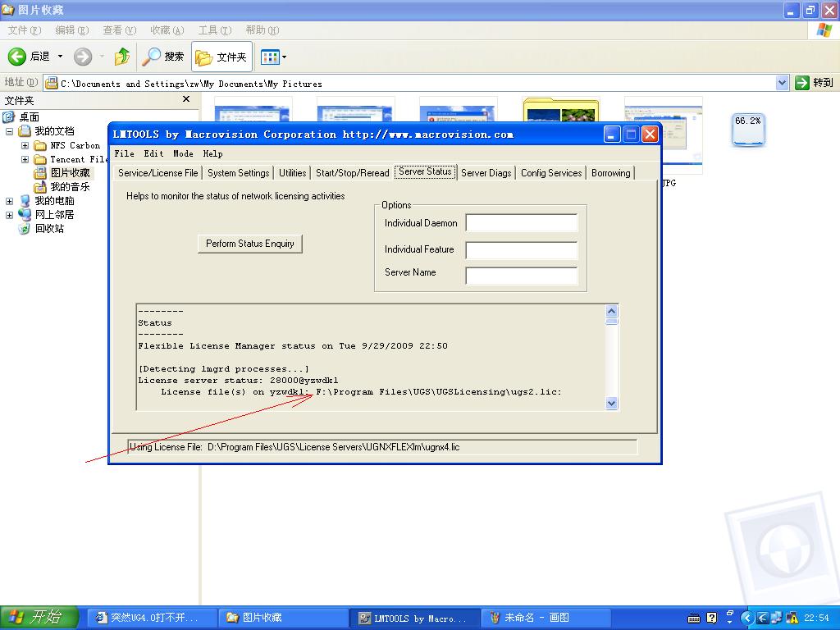
Task: Click the status log scroll up arrow
Action: (612, 311)
